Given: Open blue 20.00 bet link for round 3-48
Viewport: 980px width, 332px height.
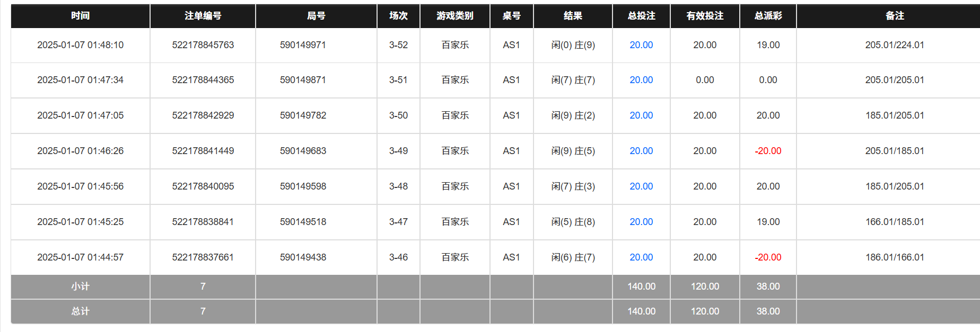Looking at the screenshot, I should coord(641,186).
